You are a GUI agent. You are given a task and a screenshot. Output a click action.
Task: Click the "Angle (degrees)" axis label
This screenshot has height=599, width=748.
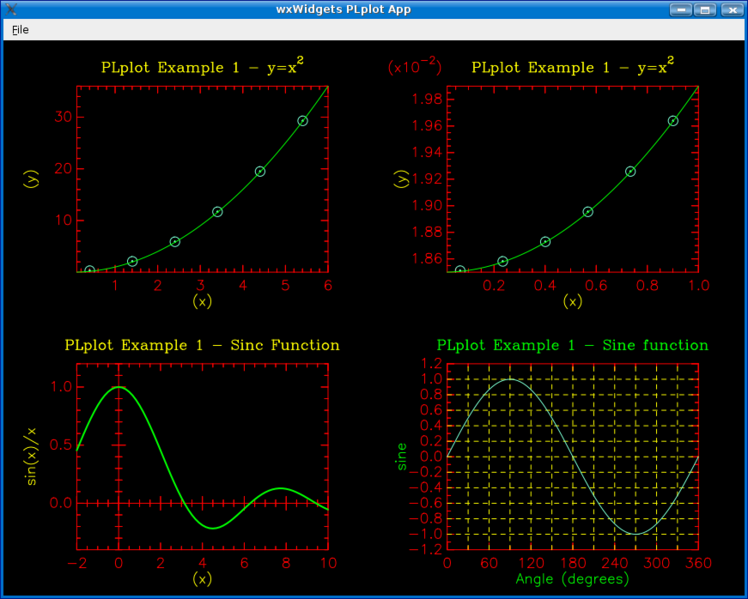(572, 579)
